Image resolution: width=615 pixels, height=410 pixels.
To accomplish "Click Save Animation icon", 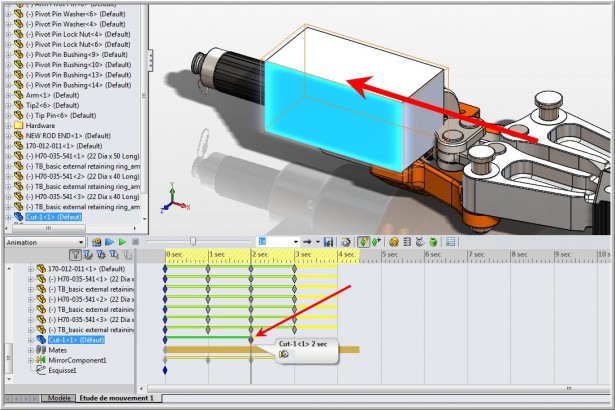I will [327, 242].
